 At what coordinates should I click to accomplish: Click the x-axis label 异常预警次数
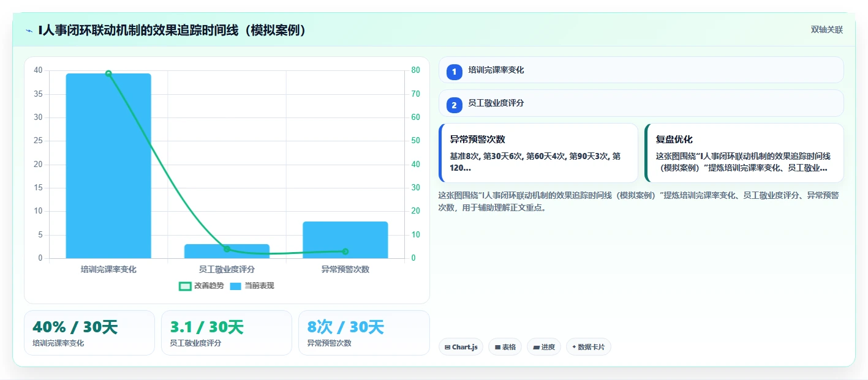(x=345, y=269)
